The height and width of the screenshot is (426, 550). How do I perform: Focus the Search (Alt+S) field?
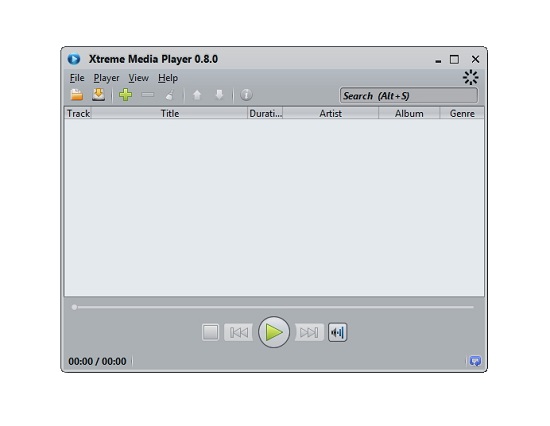pyautogui.click(x=409, y=95)
